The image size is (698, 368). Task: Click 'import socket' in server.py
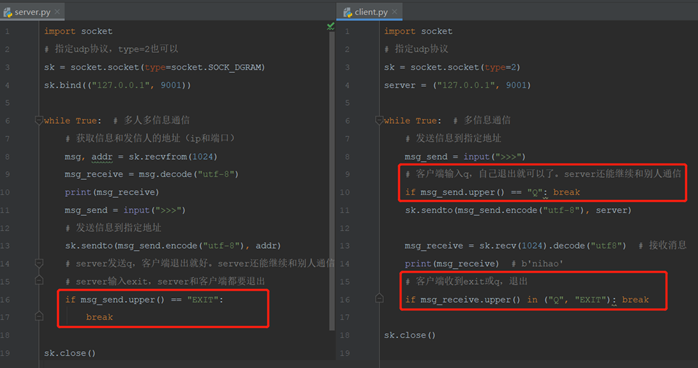pos(78,31)
